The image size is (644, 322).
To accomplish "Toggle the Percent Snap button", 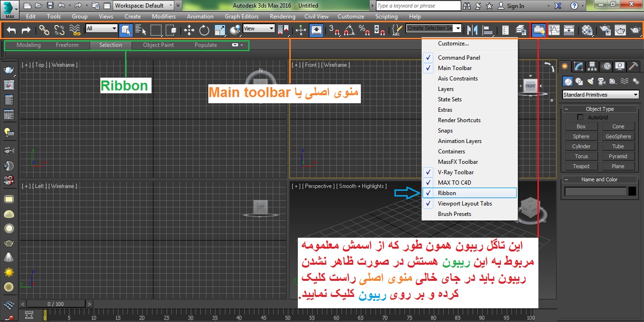I will pyautogui.click(x=364, y=30).
